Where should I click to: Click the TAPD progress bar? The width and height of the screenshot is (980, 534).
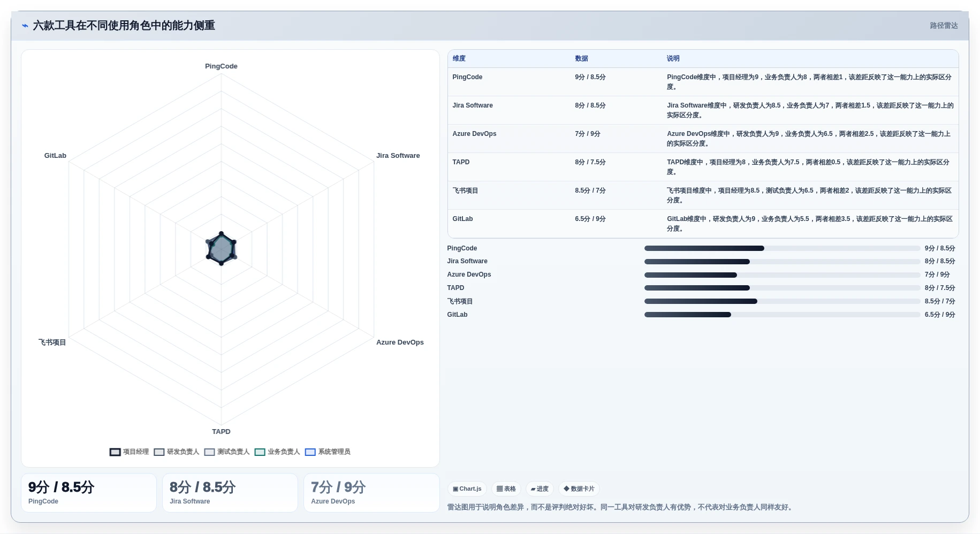click(782, 288)
